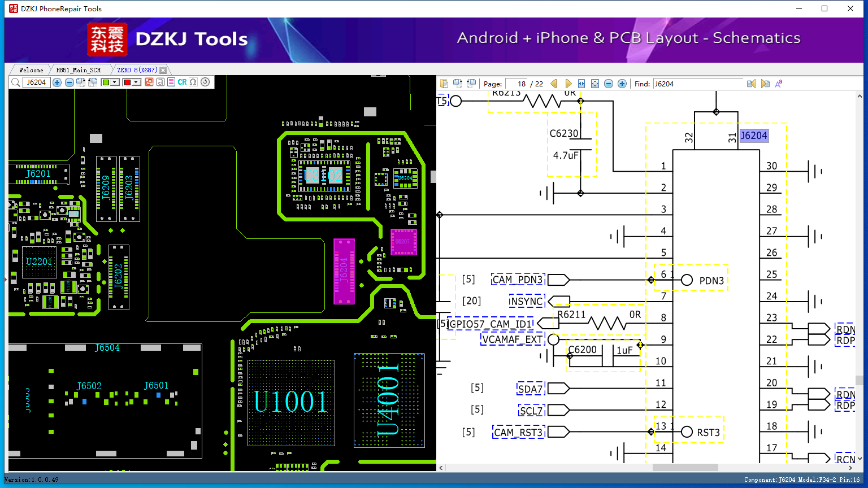Select the U1001 chip on the PCB
Screen dimensions: 868x488
point(291,403)
